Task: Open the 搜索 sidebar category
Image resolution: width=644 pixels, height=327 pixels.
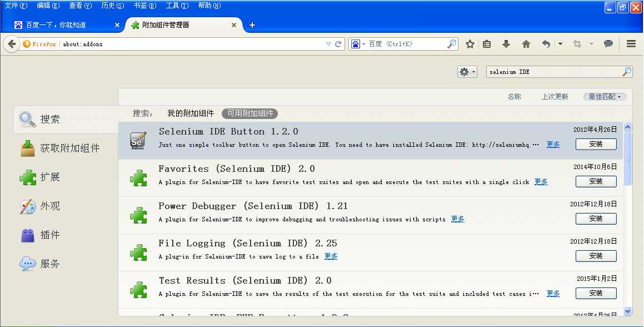Action: [x=66, y=119]
